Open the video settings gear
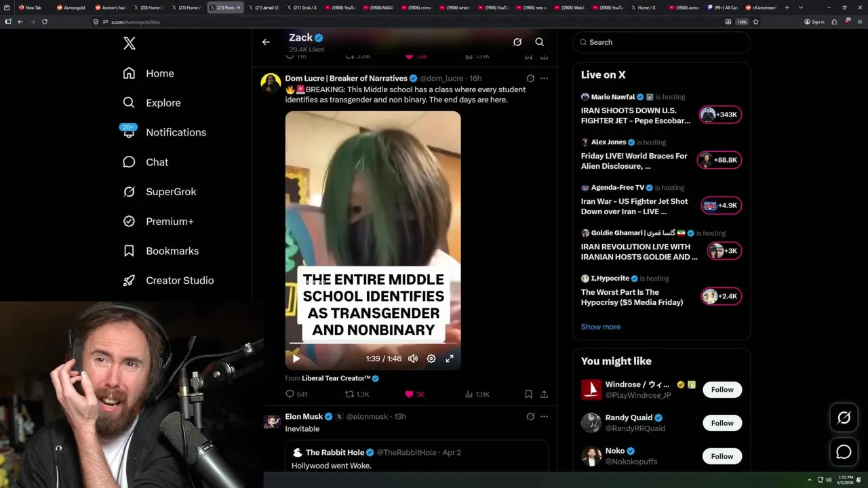 (x=431, y=359)
